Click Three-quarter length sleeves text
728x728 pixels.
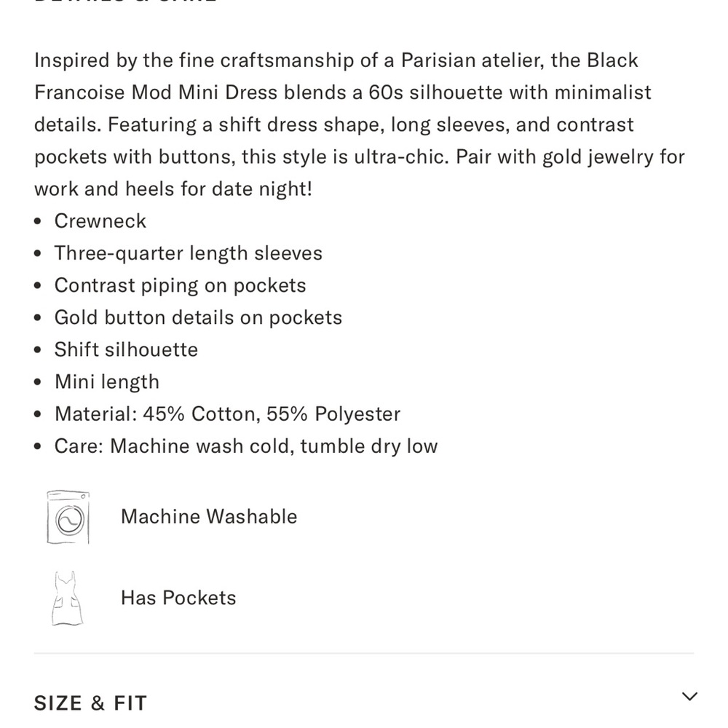[188, 253]
